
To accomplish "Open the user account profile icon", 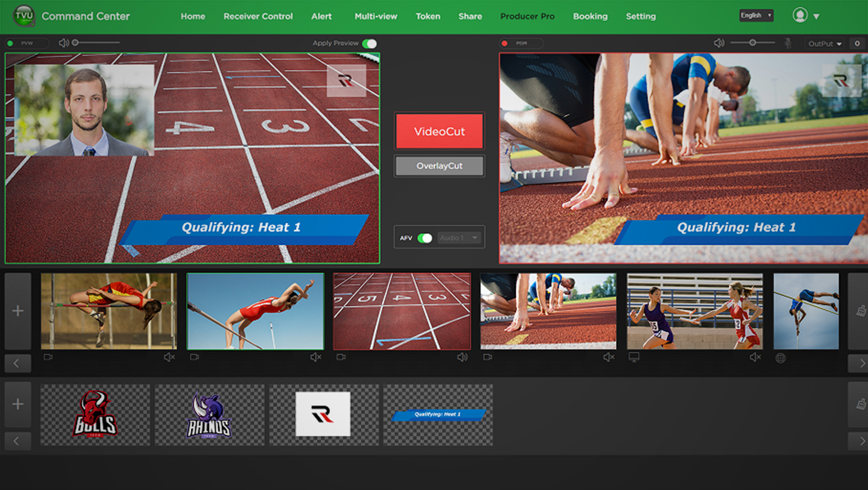I will click(x=800, y=15).
